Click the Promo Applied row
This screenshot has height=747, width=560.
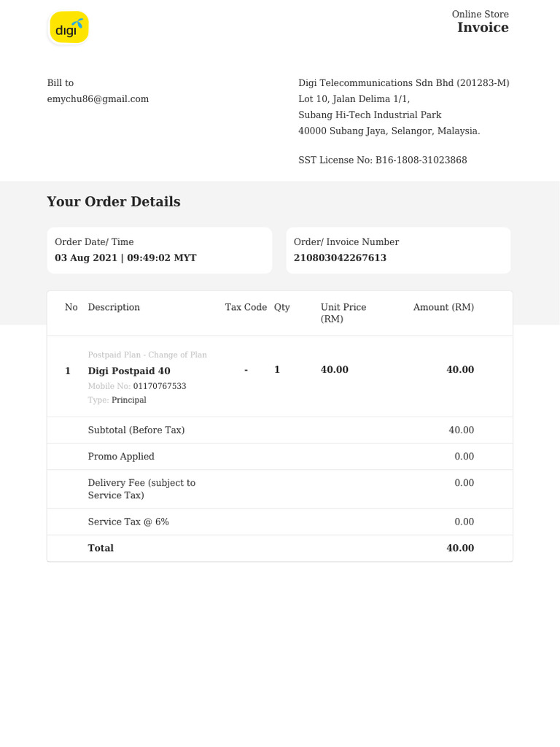pos(121,457)
